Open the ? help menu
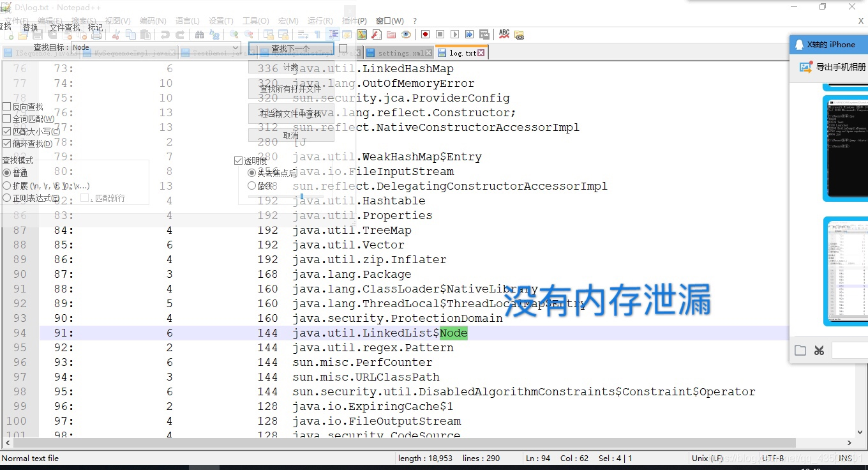868x470 pixels. click(415, 21)
